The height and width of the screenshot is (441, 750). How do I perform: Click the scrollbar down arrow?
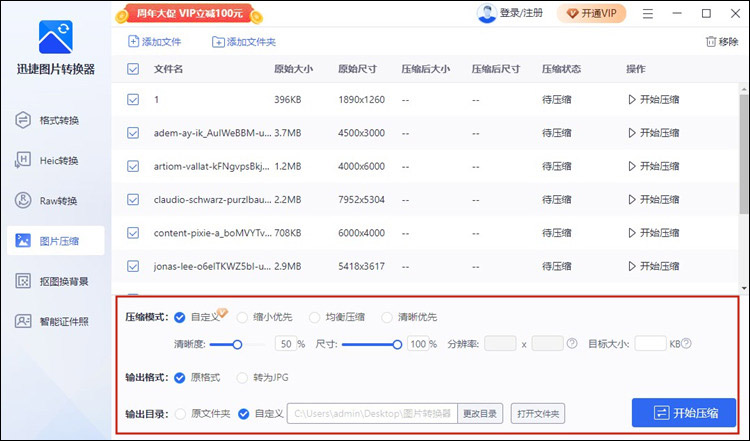click(744, 288)
